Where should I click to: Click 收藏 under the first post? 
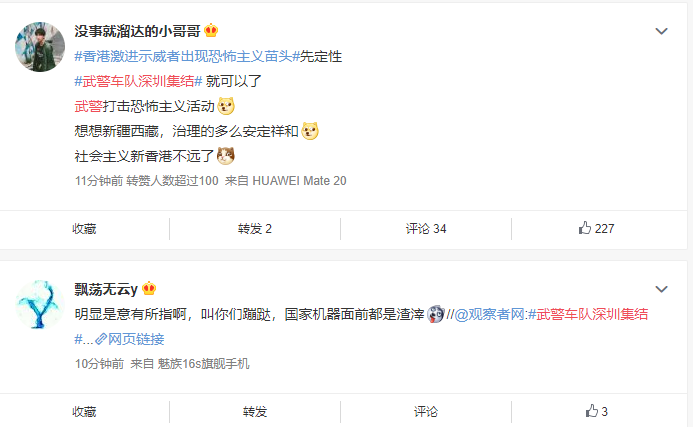pyautogui.click(x=84, y=229)
